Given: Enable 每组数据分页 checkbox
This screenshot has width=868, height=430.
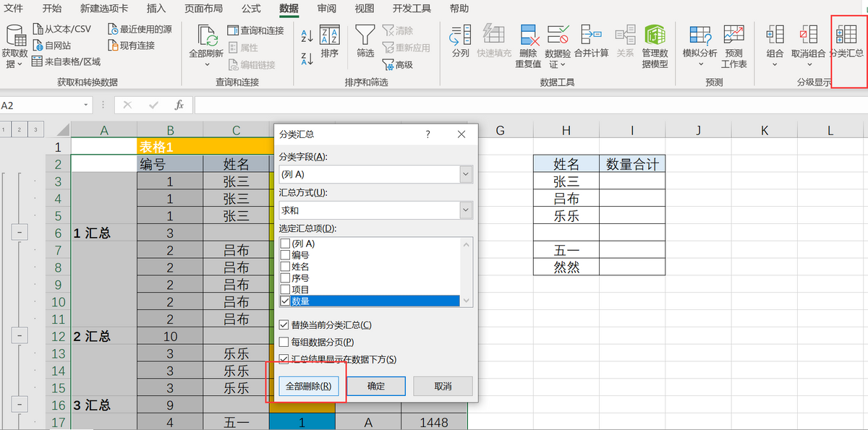Looking at the screenshot, I should click(x=284, y=342).
